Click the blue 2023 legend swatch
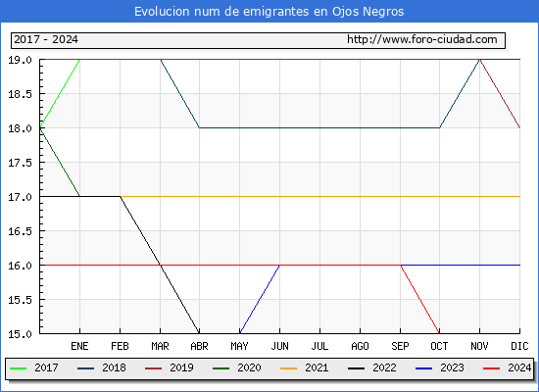This screenshot has width=539, height=392. pyautogui.click(x=423, y=368)
